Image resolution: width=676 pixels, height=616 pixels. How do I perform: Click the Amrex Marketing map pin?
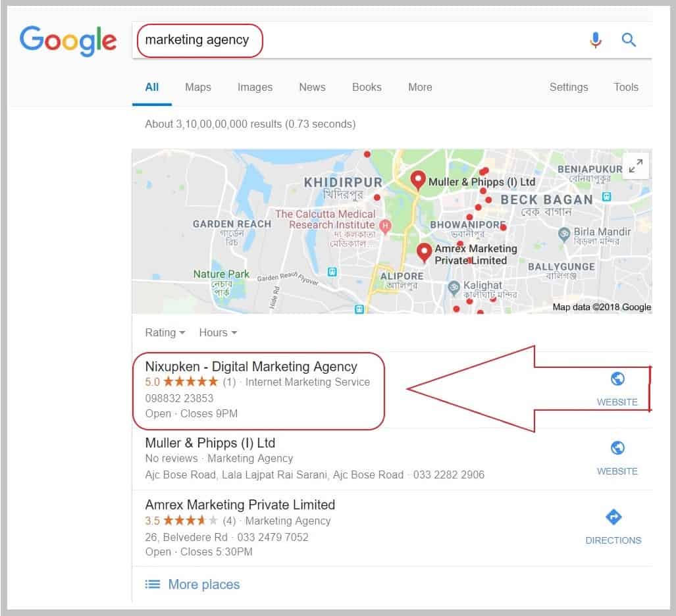click(x=424, y=253)
